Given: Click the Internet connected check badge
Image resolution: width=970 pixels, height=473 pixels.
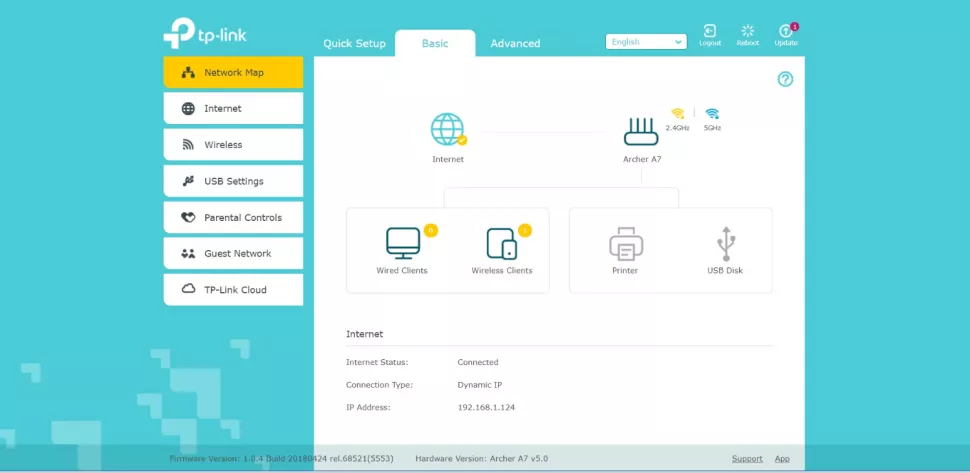Looking at the screenshot, I should [x=462, y=140].
